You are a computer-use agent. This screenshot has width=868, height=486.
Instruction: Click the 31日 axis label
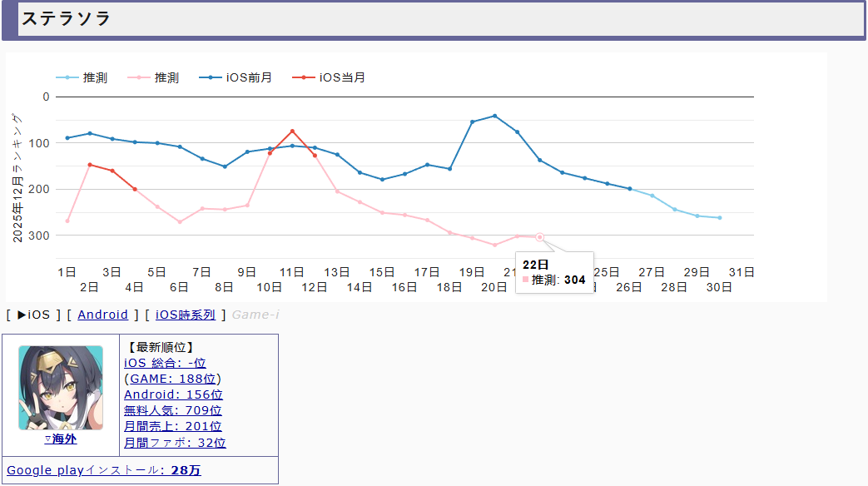tap(742, 272)
